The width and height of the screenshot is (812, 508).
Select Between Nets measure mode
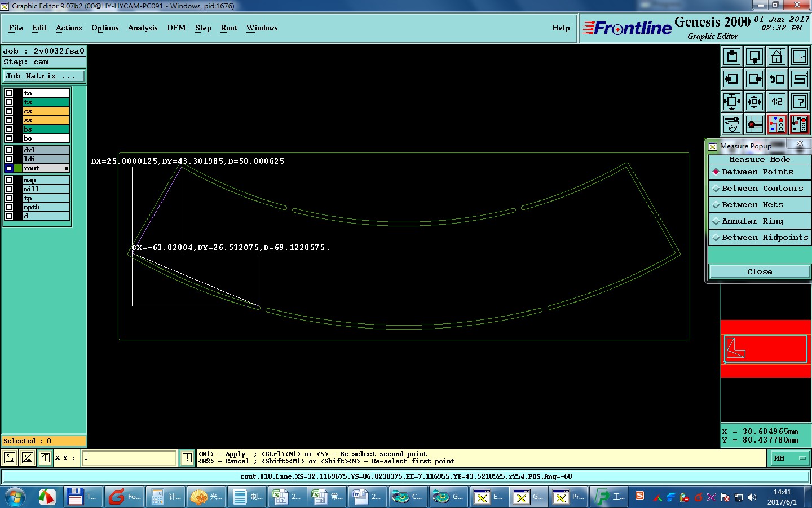[760, 205]
